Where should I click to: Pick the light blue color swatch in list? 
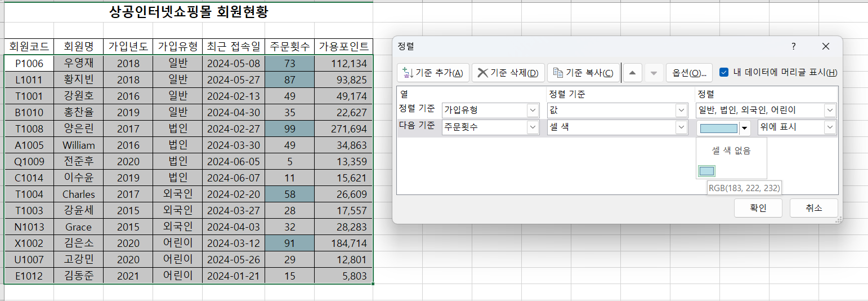(x=706, y=171)
